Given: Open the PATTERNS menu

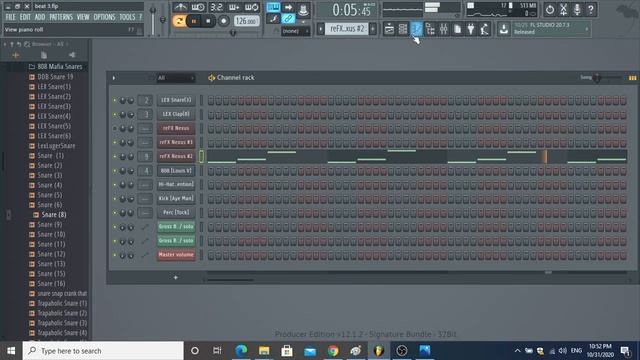Looking at the screenshot, I should tap(61, 17).
